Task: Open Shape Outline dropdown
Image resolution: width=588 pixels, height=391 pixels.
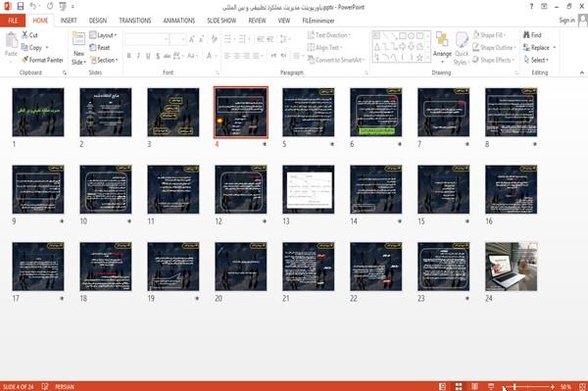Action: (x=494, y=48)
